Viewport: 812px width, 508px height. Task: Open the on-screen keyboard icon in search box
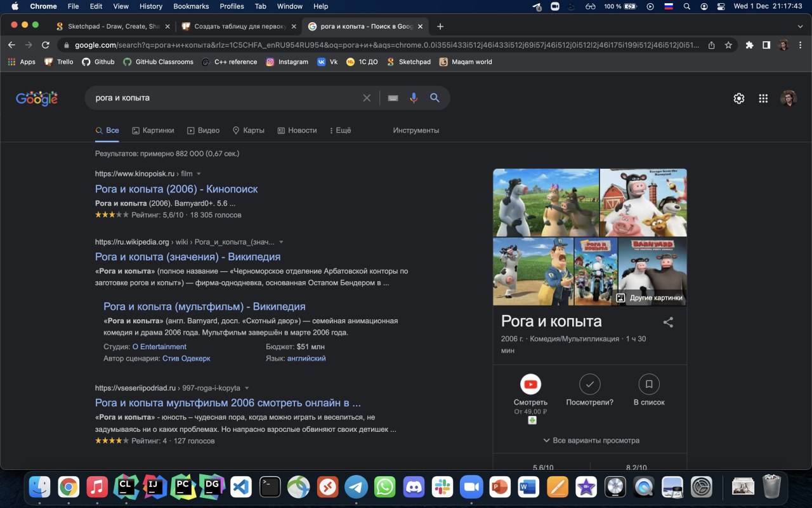[x=393, y=98]
